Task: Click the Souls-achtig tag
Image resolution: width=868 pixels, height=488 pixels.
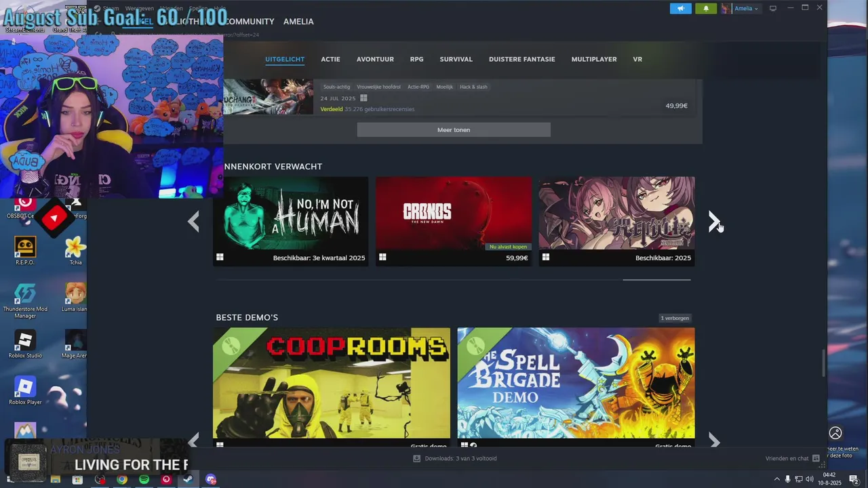Action: (336, 87)
